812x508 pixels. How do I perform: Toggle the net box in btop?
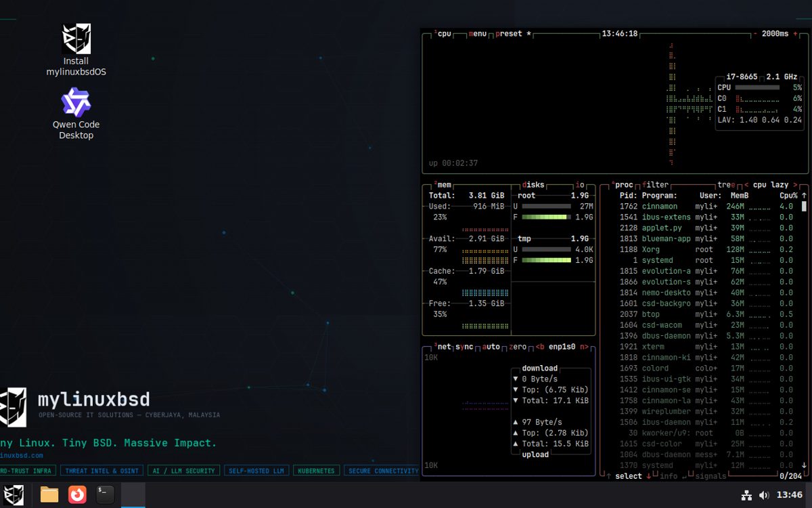443,347
